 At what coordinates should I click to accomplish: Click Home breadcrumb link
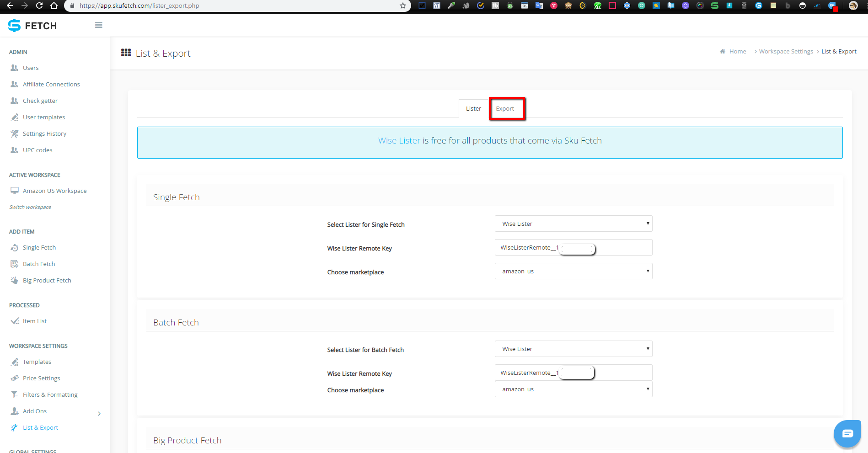(x=738, y=51)
